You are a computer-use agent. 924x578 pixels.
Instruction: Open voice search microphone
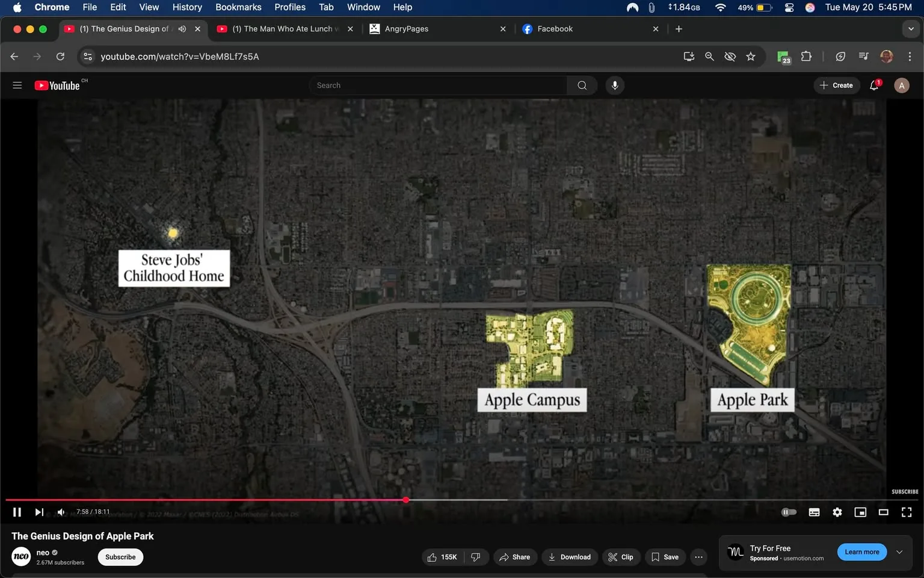point(614,85)
